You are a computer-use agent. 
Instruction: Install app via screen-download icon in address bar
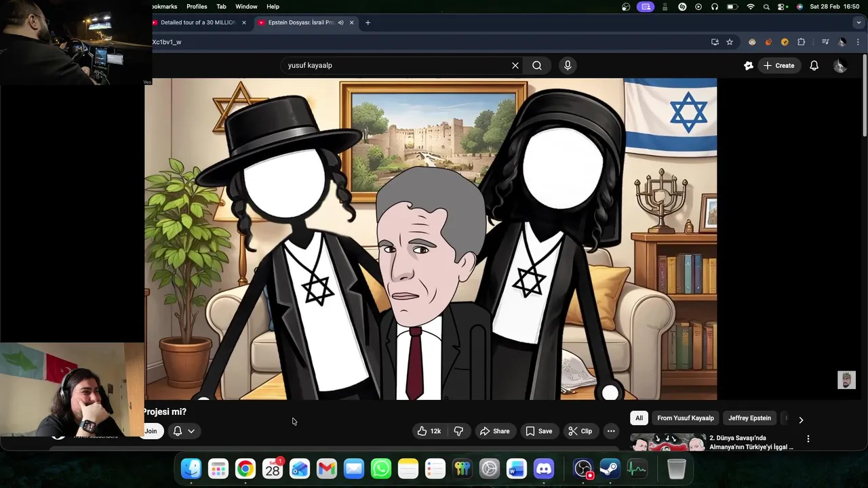(715, 42)
